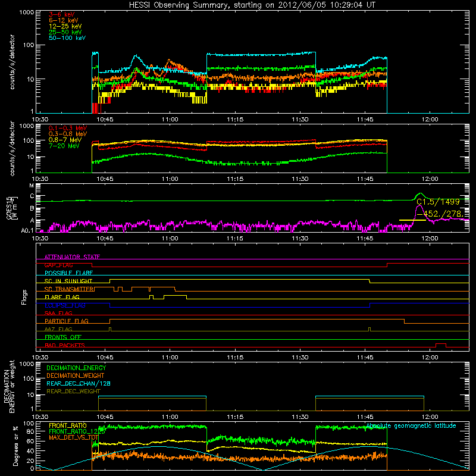The width and height of the screenshot is (476, 476).
Task: Select the AA7_FLAG label
Action: point(58,329)
